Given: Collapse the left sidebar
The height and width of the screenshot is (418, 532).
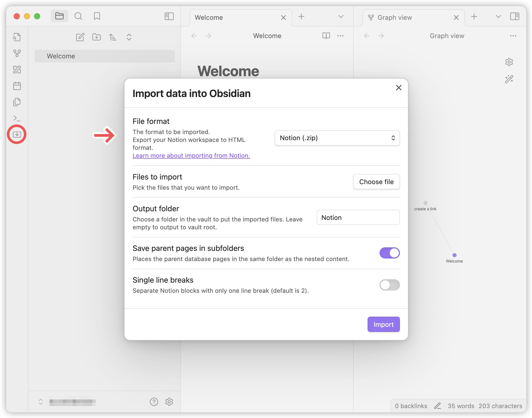Looking at the screenshot, I should tap(169, 16).
